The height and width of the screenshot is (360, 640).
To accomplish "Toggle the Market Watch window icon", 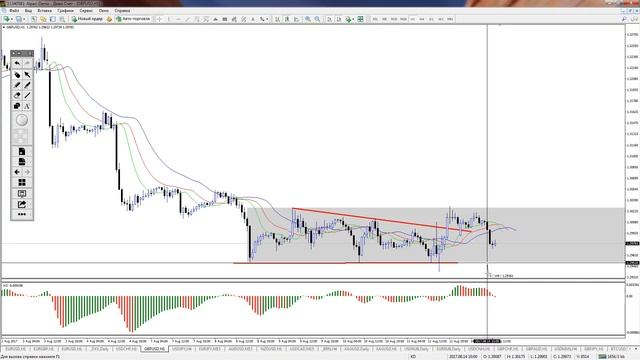I will 34,19.
